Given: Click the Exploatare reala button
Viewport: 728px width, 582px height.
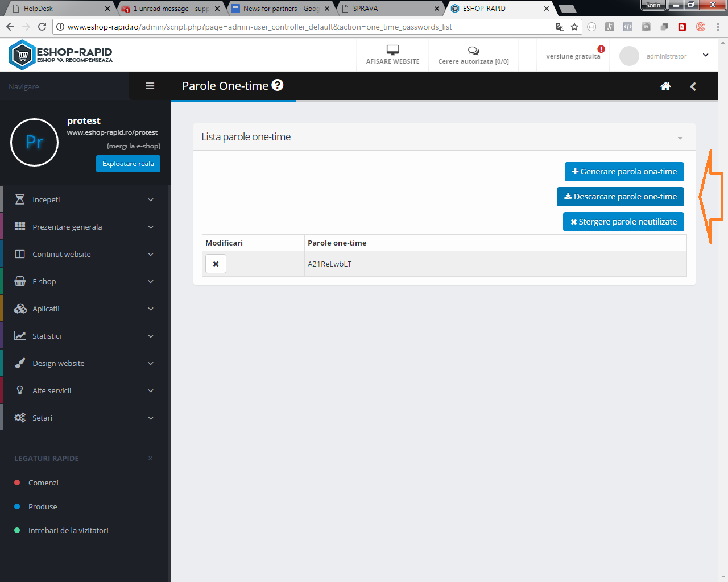Looking at the screenshot, I should (x=128, y=164).
